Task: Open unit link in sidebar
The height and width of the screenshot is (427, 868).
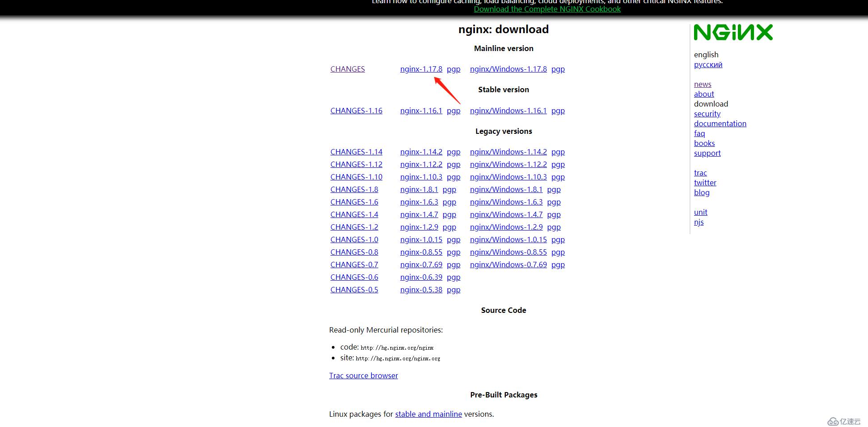Action: (x=700, y=212)
